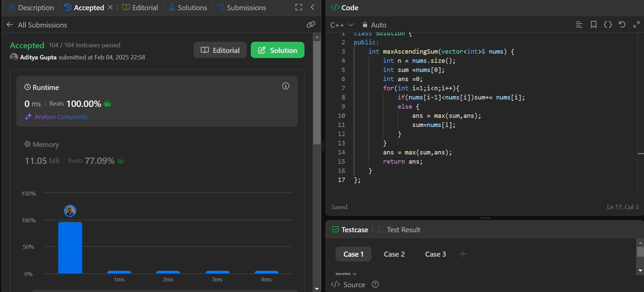The width and height of the screenshot is (644, 292).
Task: Click the avatar marker above chart bar
Action: [70, 211]
